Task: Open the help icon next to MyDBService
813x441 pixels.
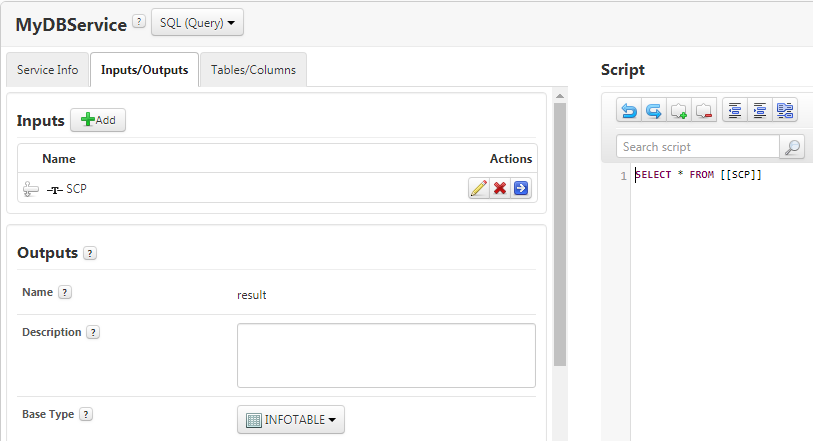Action: 138,21
